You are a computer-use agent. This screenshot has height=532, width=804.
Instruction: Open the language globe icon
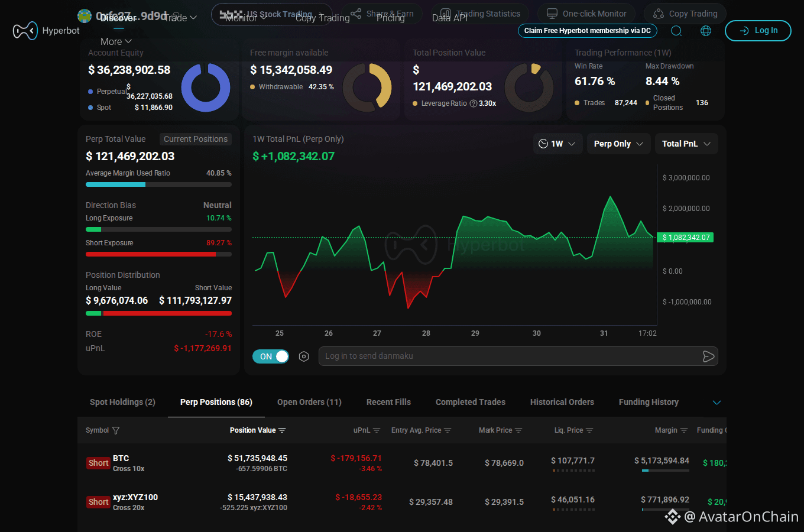pyautogui.click(x=706, y=31)
